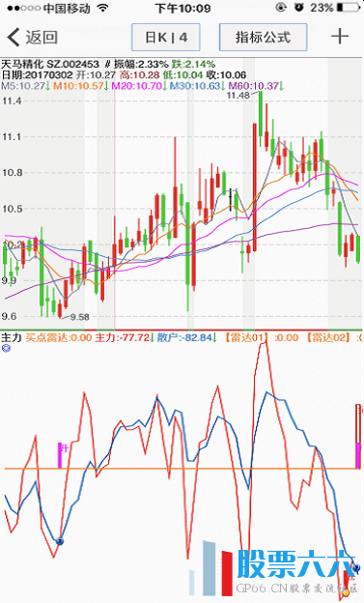Open the 日K | 4 period selector
The image size is (364, 603).
(166, 37)
